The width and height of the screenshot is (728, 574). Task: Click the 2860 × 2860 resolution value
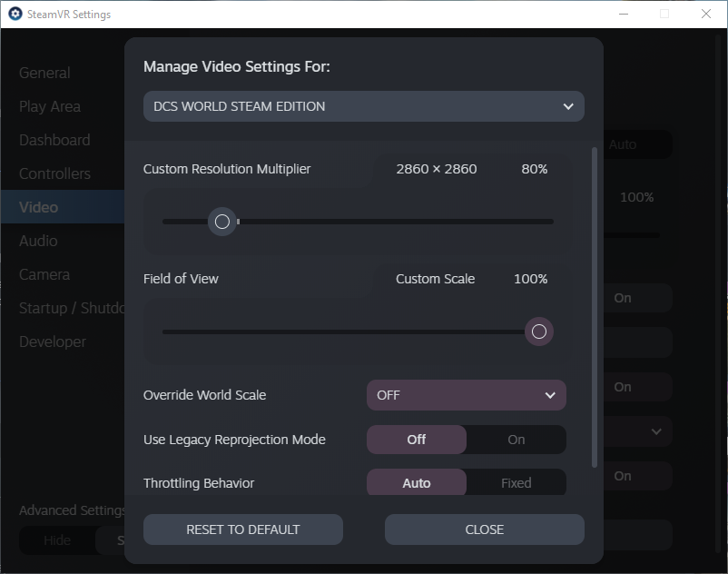point(437,169)
